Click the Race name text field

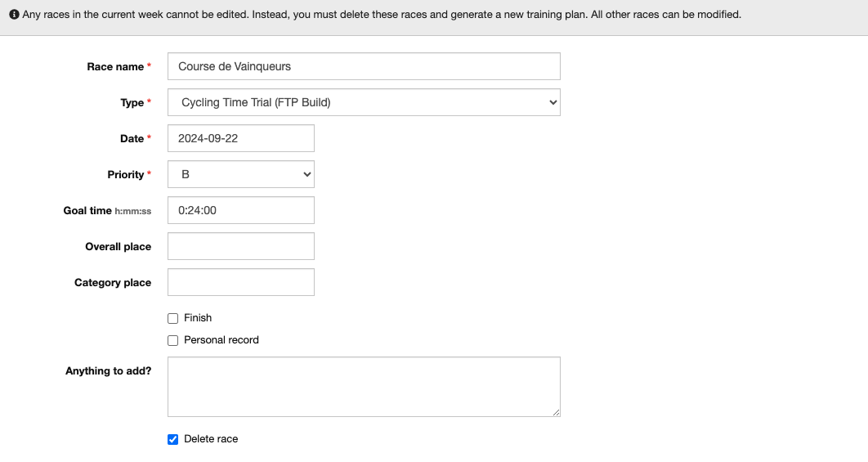click(364, 66)
